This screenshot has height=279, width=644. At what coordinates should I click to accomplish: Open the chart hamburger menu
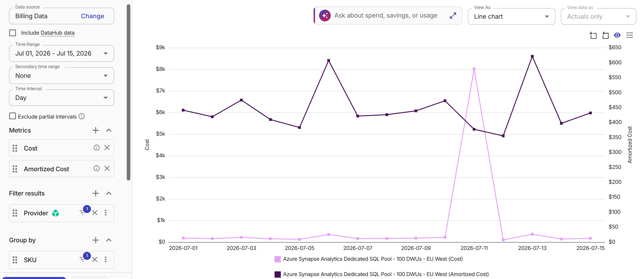coord(629,35)
